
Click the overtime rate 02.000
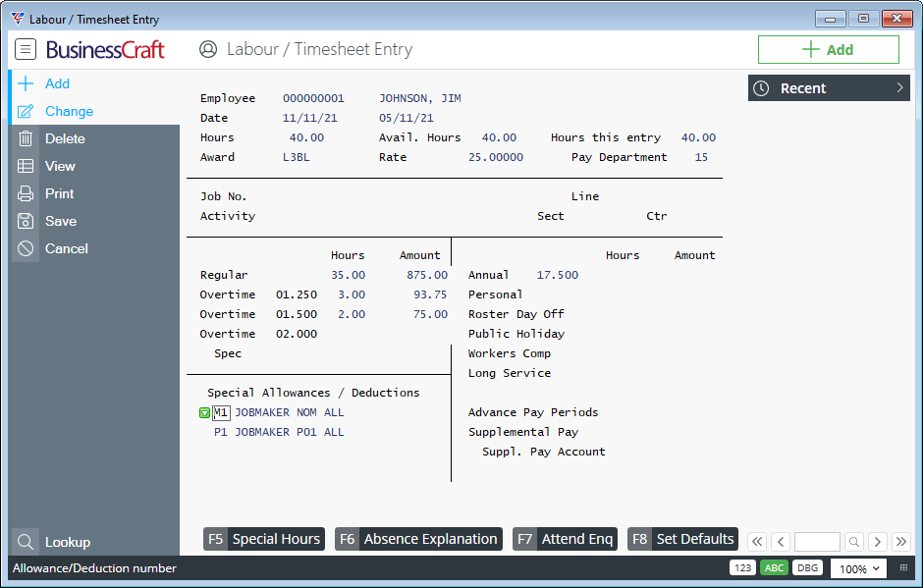(x=297, y=334)
